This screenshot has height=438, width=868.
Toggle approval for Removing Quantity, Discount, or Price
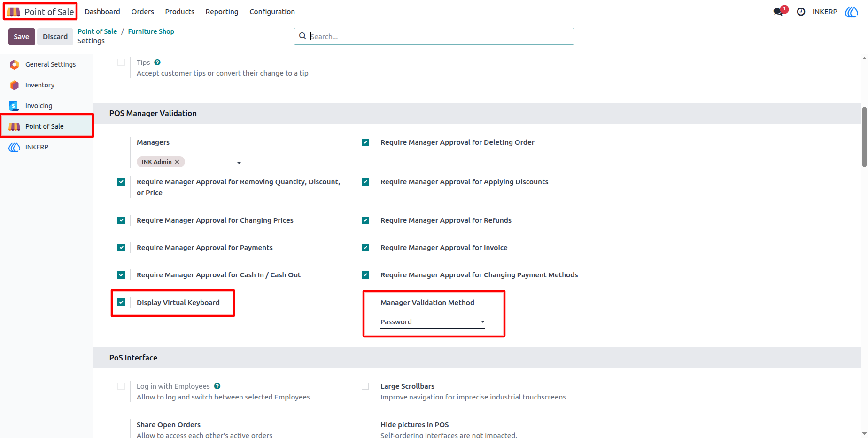(121, 182)
